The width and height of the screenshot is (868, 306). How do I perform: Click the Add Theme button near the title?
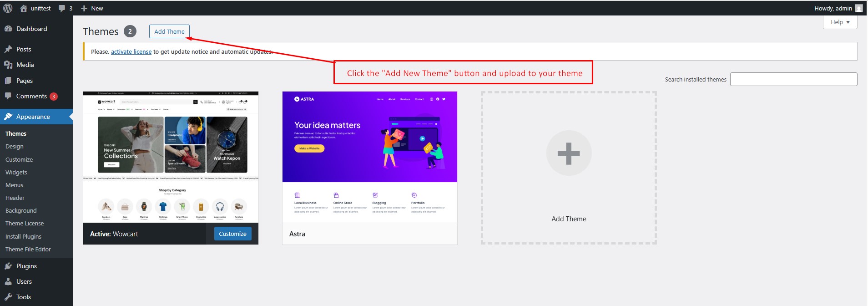[x=169, y=31]
